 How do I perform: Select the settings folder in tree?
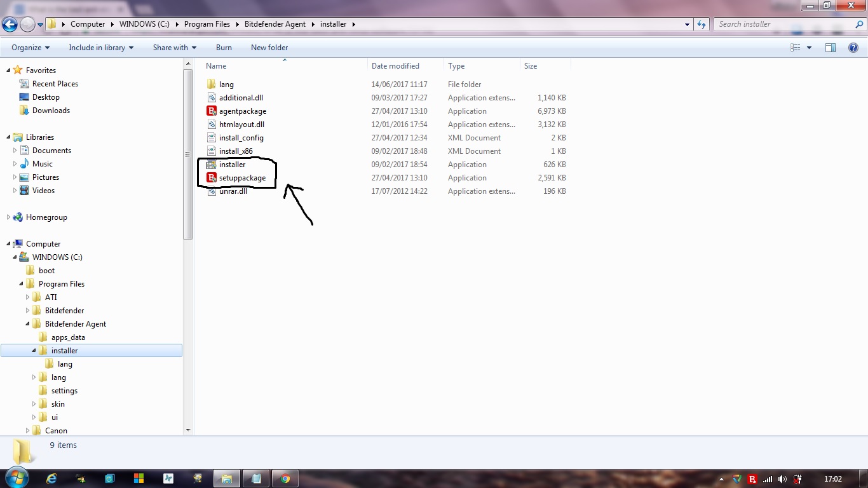(x=64, y=391)
